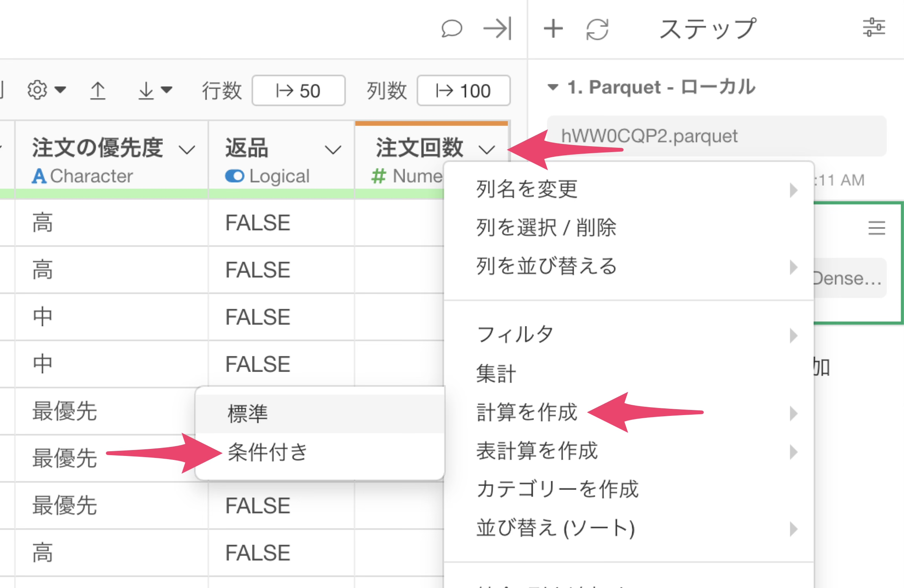Click the column count field showing 100

tap(463, 90)
